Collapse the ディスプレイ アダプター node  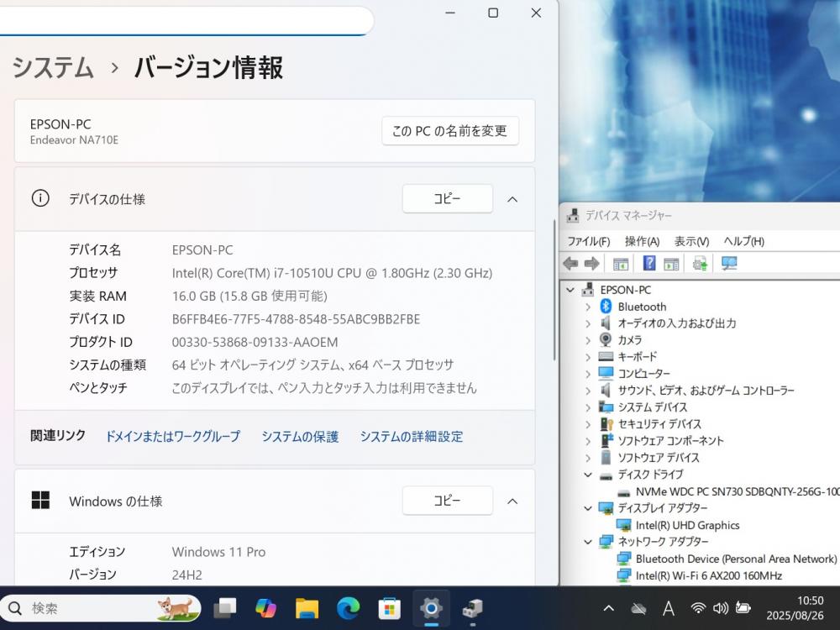588,508
